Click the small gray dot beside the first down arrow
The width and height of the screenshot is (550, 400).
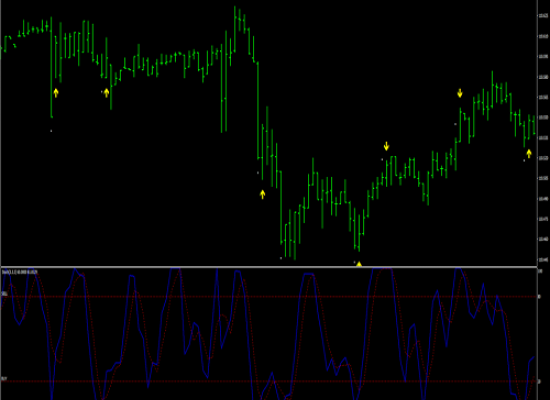(382, 159)
